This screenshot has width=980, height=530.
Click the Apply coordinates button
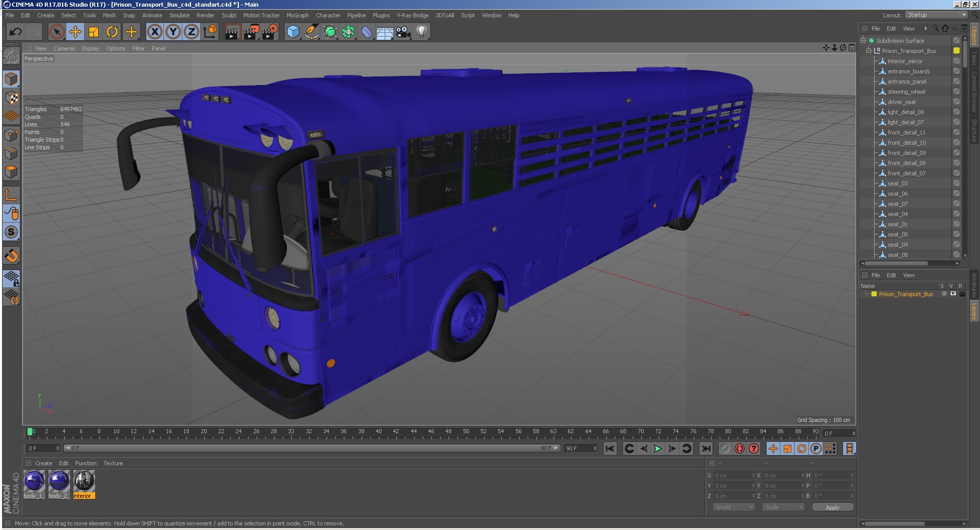tap(832, 507)
